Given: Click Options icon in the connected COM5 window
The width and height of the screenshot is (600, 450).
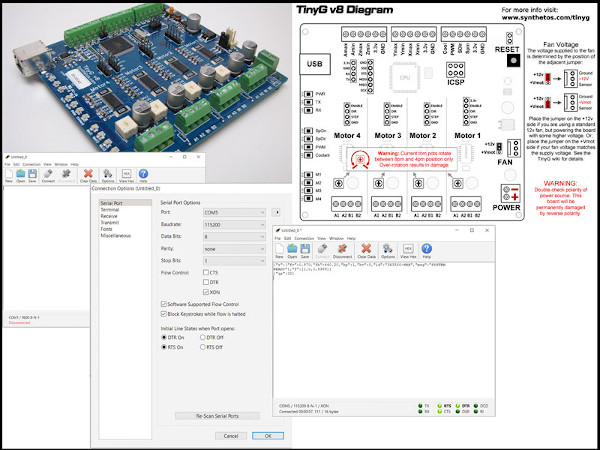Looking at the screenshot, I should point(388,251).
